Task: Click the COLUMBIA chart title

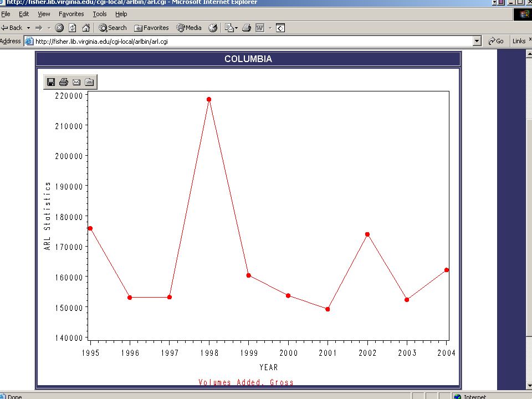Action: coord(248,59)
